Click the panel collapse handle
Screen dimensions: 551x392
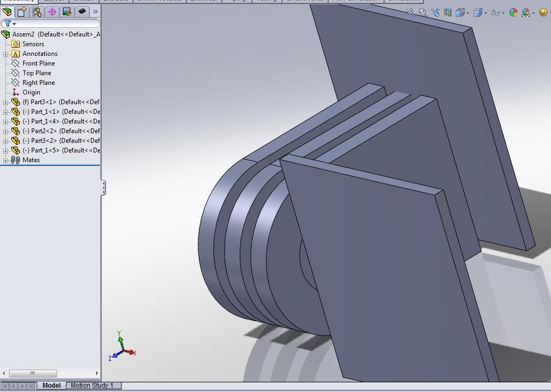pyautogui.click(x=103, y=188)
